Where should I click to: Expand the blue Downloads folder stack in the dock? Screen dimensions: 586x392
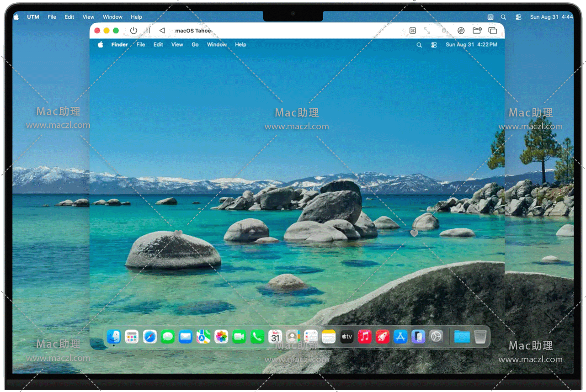(x=462, y=337)
